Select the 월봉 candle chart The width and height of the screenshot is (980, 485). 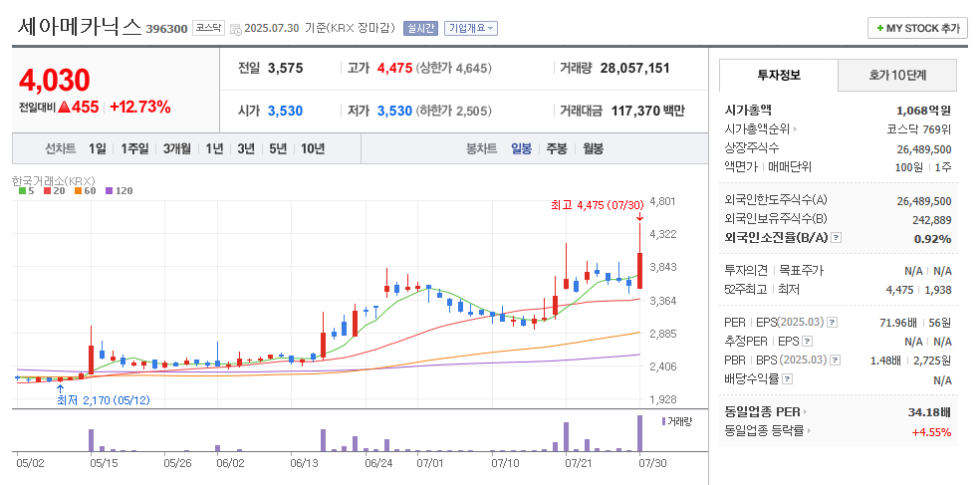[x=594, y=148]
